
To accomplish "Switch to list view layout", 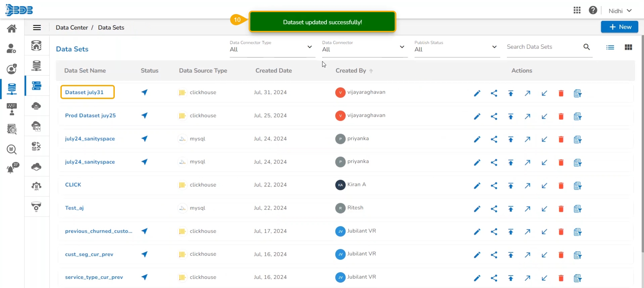I will point(610,47).
